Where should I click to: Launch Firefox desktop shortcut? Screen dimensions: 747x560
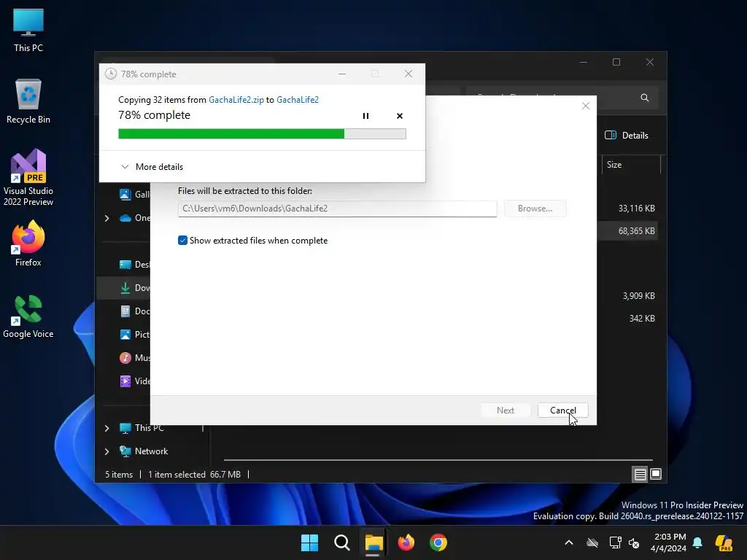(x=28, y=244)
